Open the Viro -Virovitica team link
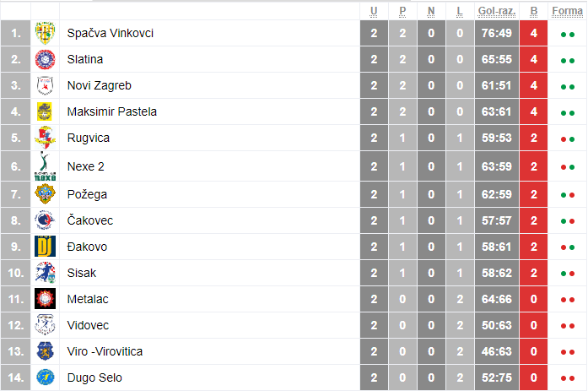 pyautogui.click(x=105, y=351)
